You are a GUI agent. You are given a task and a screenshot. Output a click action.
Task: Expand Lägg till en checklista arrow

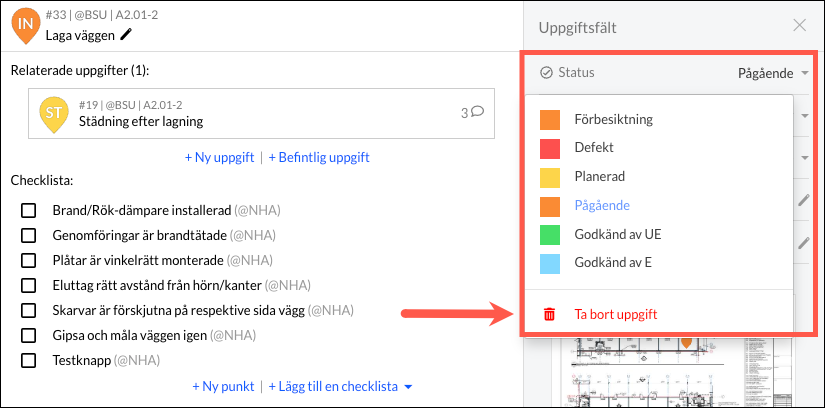pos(408,387)
